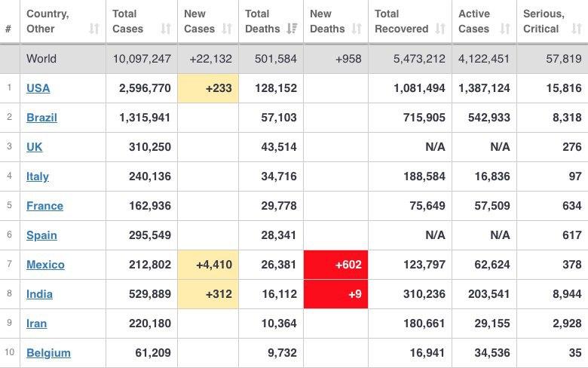588x368 pixels.
Task: Select World total deaths 501,584
Action: tap(276, 59)
